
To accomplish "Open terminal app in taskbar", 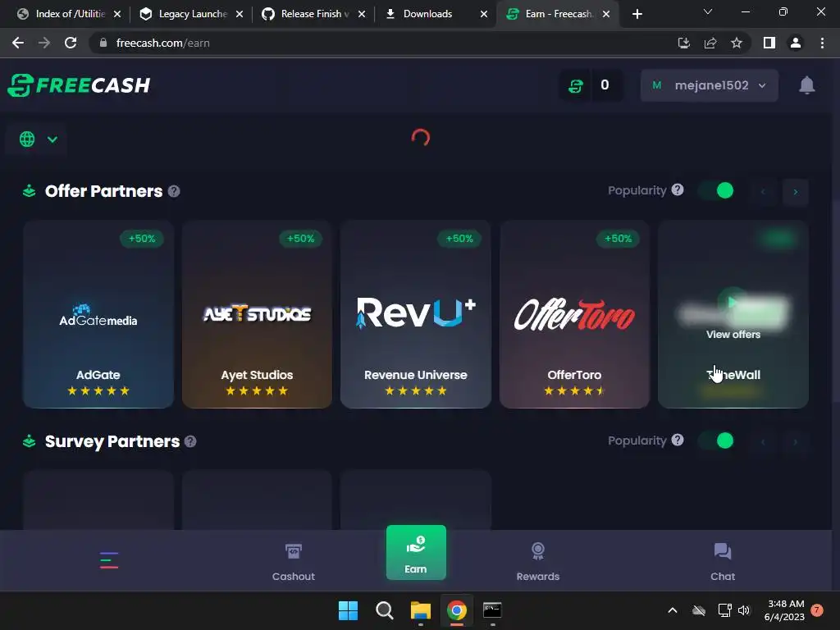I will [492, 610].
